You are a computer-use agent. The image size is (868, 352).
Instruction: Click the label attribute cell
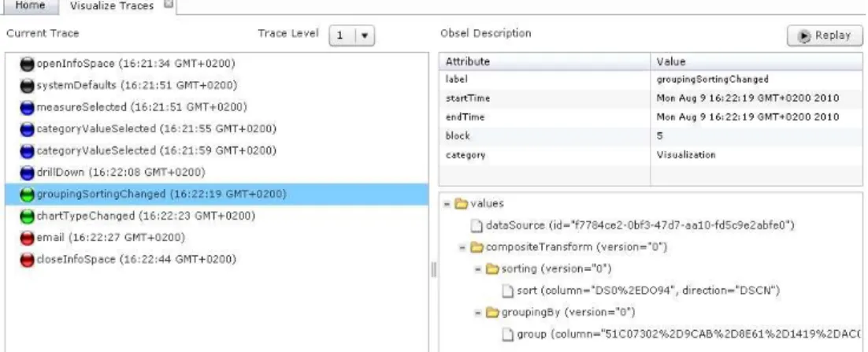click(545, 80)
